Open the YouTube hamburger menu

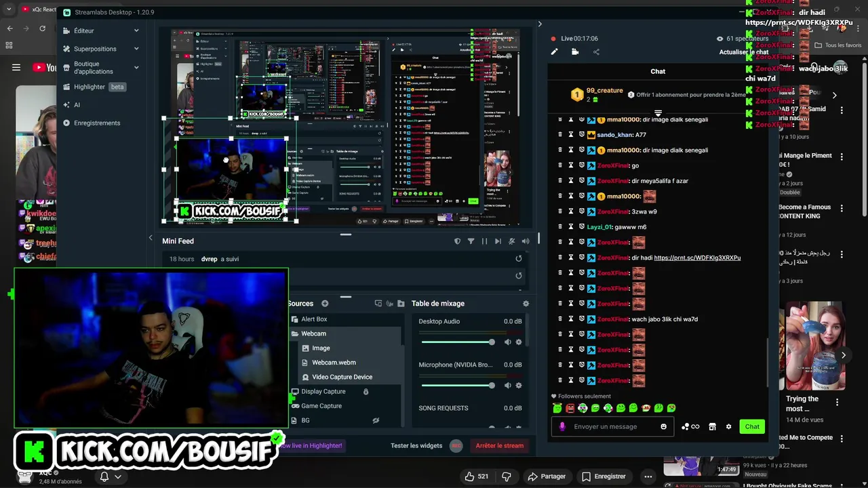coord(16,67)
